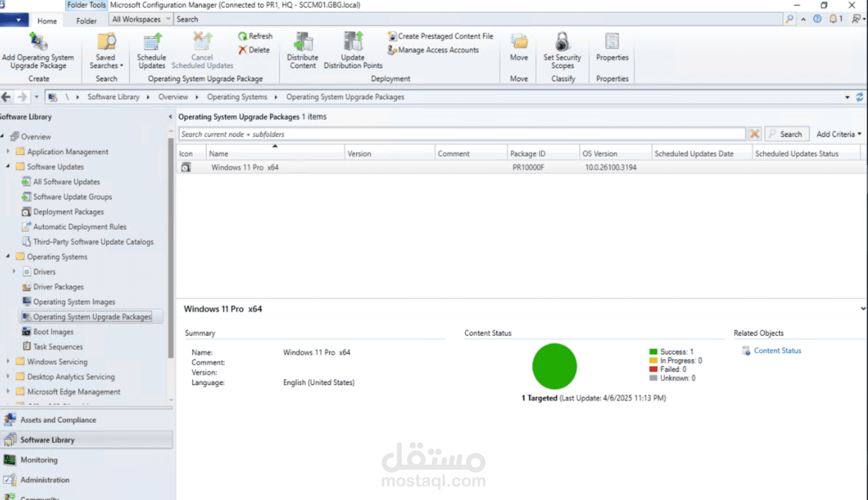The image size is (868, 500).
Task: Click Update Distribution Points icon
Action: pyautogui.click(x=353, y=42)
